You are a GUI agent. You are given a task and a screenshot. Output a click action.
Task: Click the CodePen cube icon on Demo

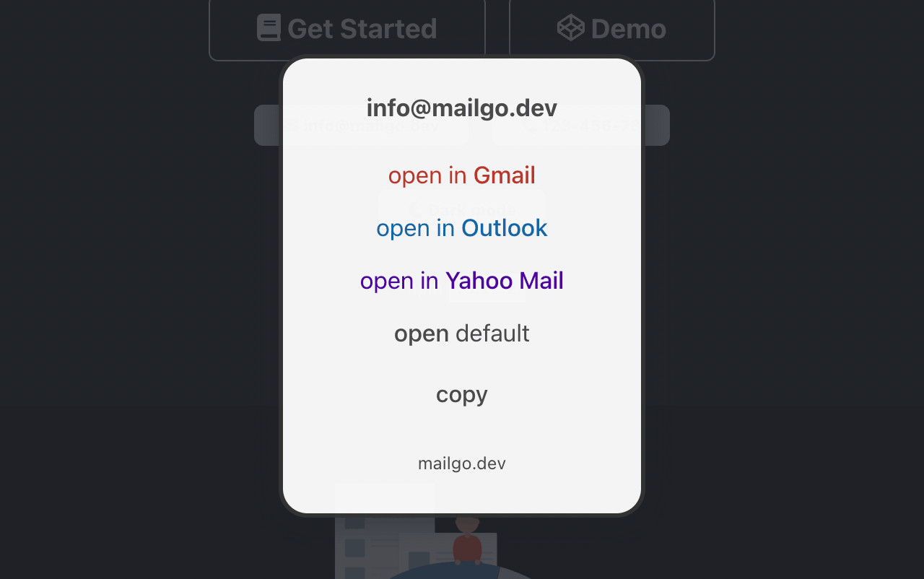570,28
